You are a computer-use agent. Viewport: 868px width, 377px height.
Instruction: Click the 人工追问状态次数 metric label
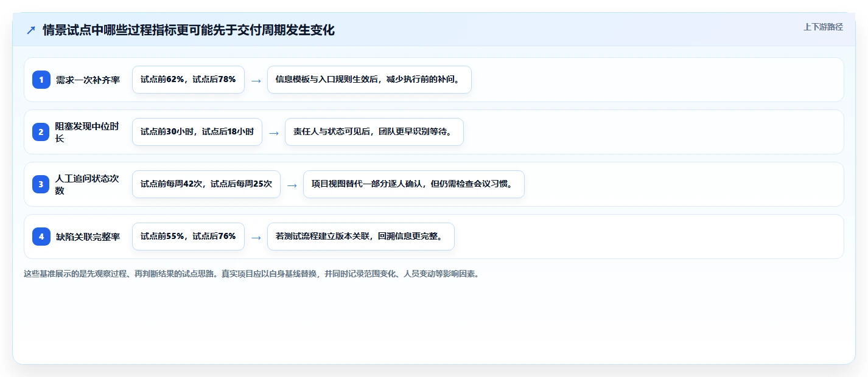[88, 184]
